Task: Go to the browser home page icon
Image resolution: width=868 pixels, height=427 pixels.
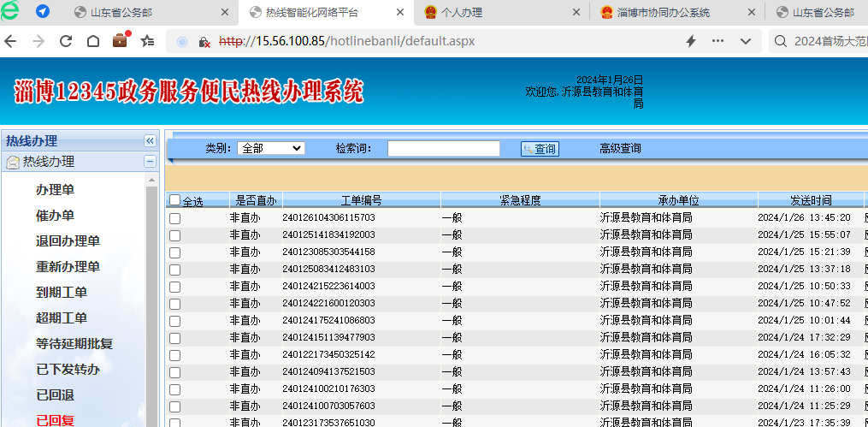Action: click(92, 41)
